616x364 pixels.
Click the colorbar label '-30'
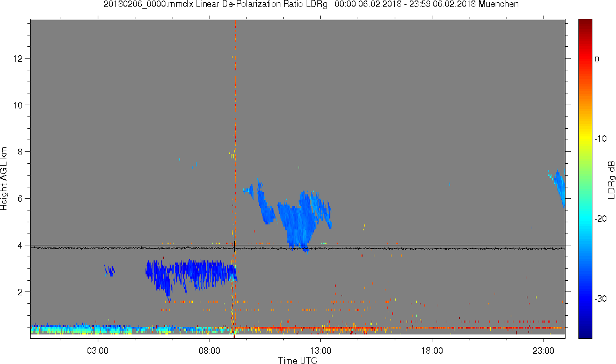click(x=600, y=299)
